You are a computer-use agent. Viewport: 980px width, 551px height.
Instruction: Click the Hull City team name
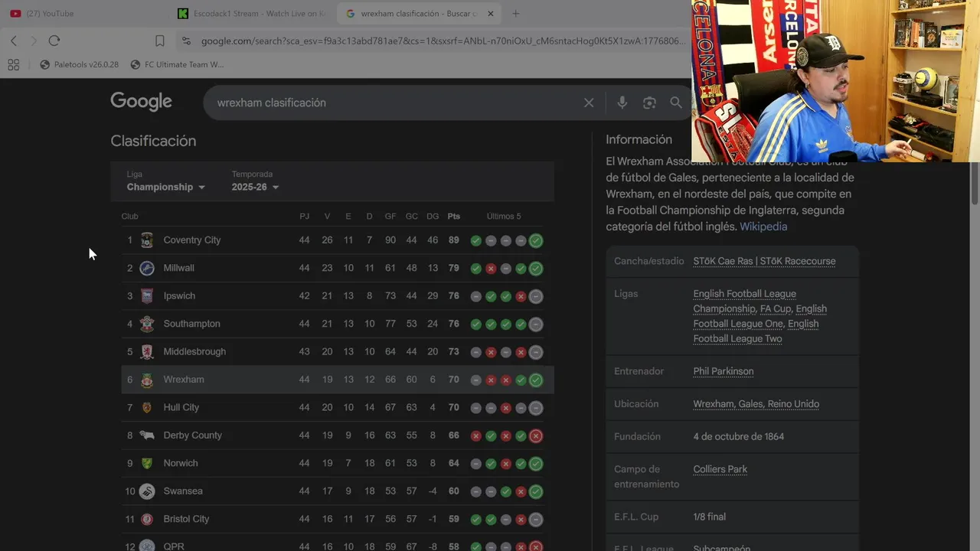[x=181, y=408]
